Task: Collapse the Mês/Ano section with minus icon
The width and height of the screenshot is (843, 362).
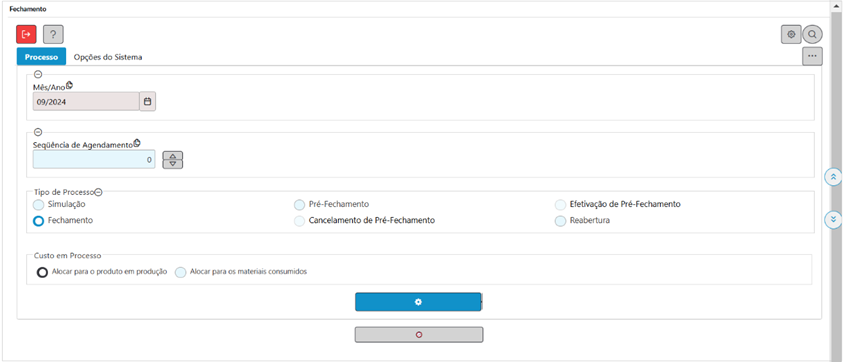Action: [38, 75]
